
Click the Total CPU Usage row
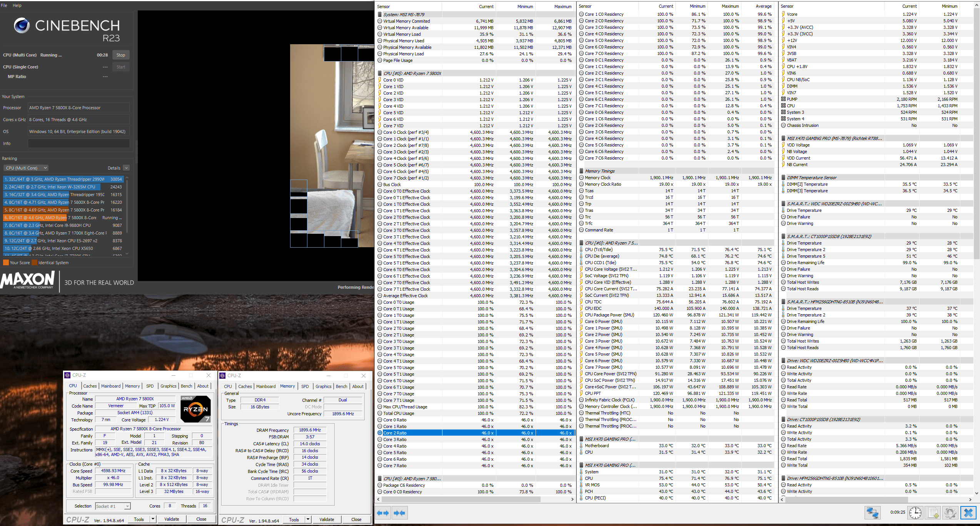pos(475,413)
